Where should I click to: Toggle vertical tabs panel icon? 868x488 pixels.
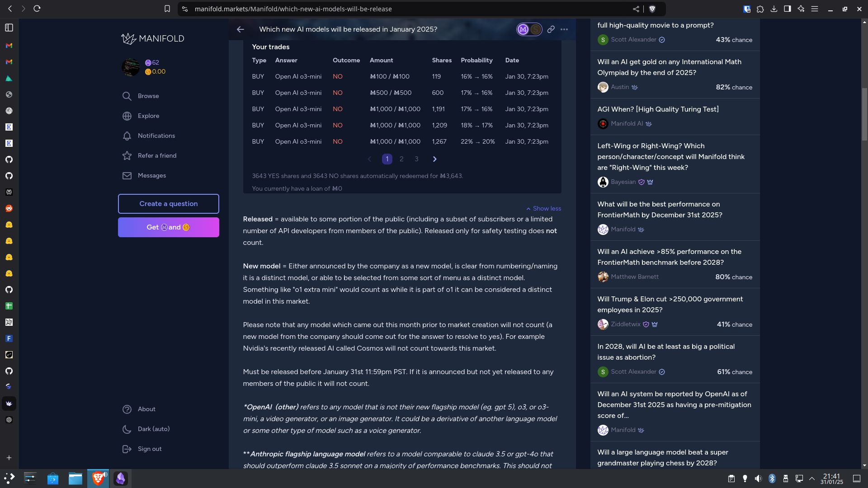[9, 28]
